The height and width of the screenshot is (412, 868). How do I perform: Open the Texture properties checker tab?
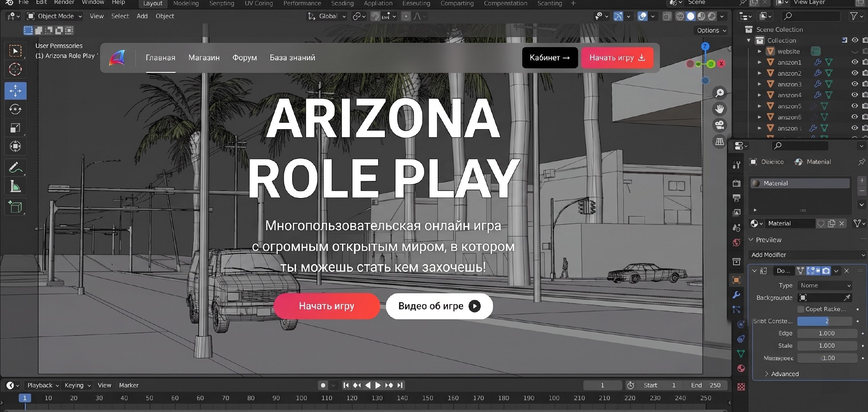point(741,387)
